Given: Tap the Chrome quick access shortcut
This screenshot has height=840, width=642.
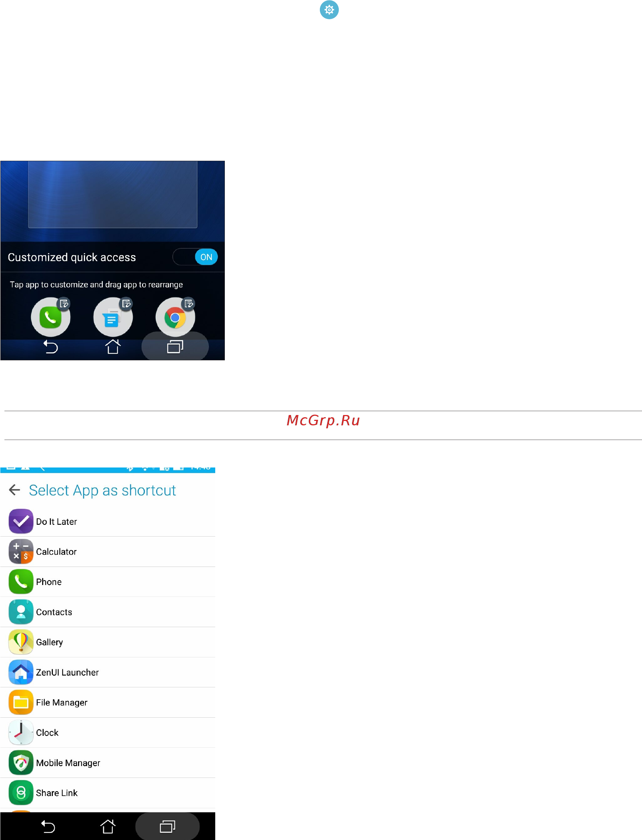Looking at the screenshot, I should coord(175,317).
